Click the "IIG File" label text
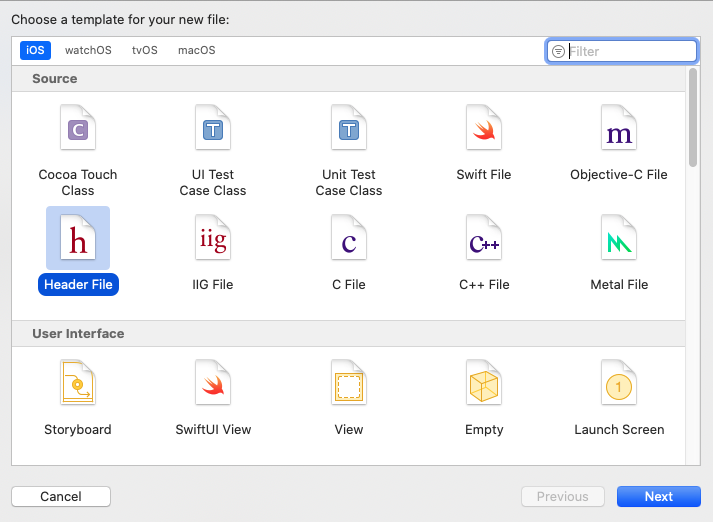Viewport: 713px width, 522px height. click(213, 285)
